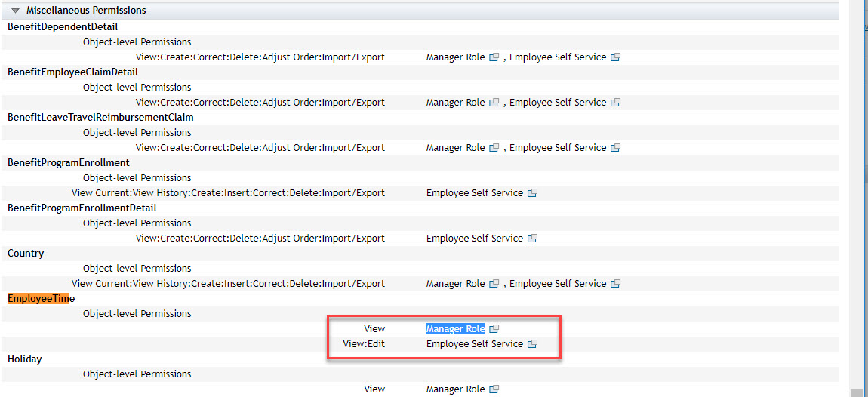The width and height of the screenshot is (868, 397).
Task: Click BenefitDependentDetail's View:Create:Correct permission string
Action: pyautogui.click(x=260, y=57)
